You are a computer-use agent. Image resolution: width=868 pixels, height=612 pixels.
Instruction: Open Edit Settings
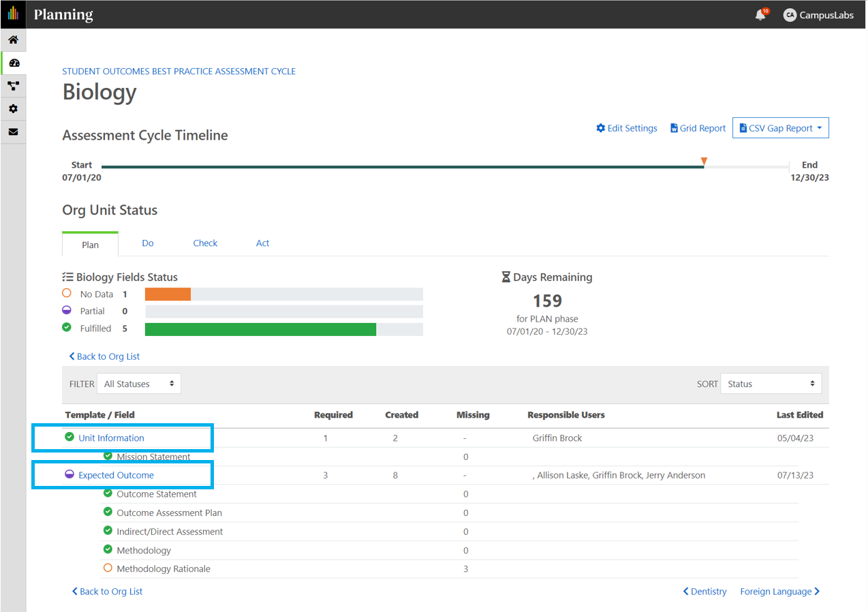pyautogui.click(x=627, y=128)
